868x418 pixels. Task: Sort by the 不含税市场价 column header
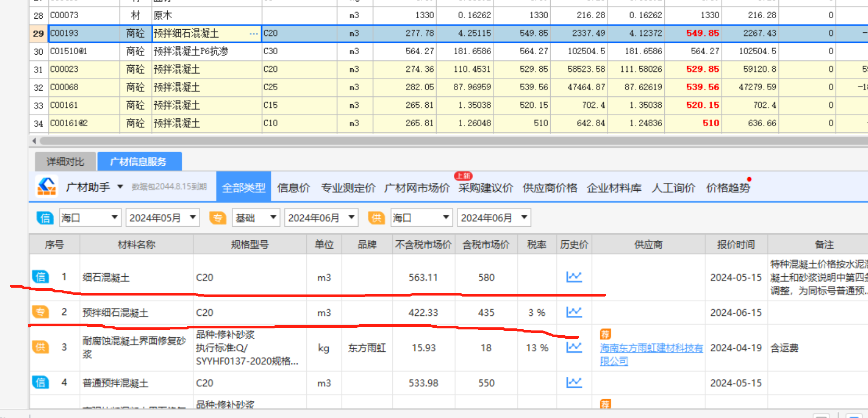423,244
